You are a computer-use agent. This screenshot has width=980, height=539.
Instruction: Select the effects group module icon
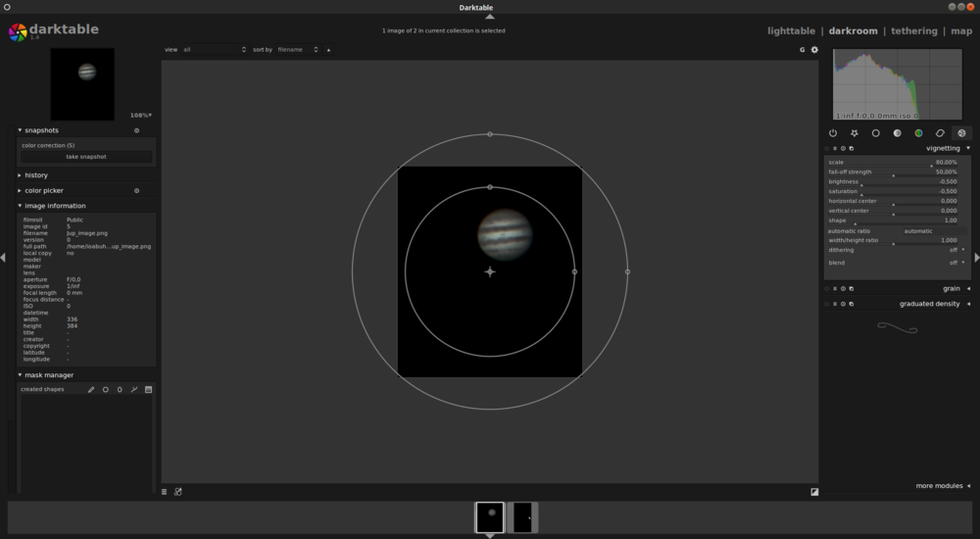tap(961, 132)
